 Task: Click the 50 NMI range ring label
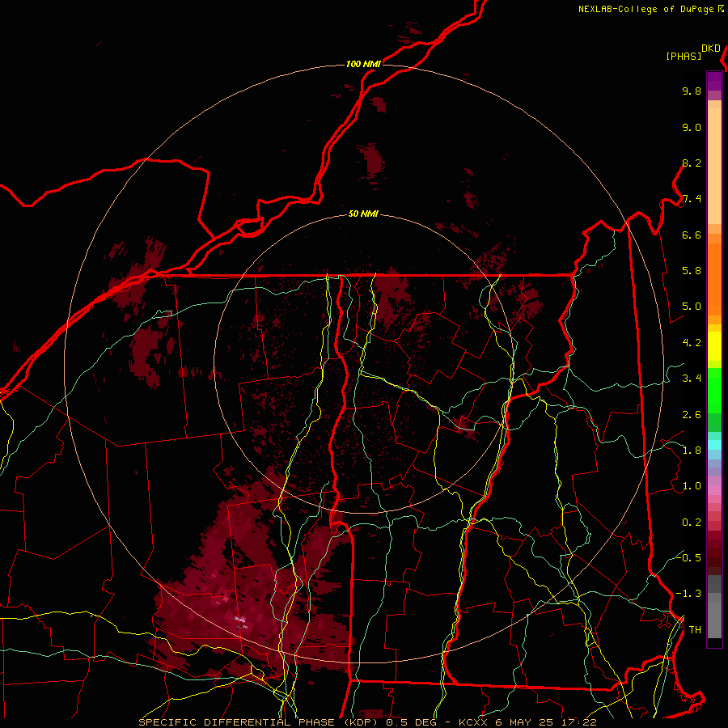pos(363,214)
